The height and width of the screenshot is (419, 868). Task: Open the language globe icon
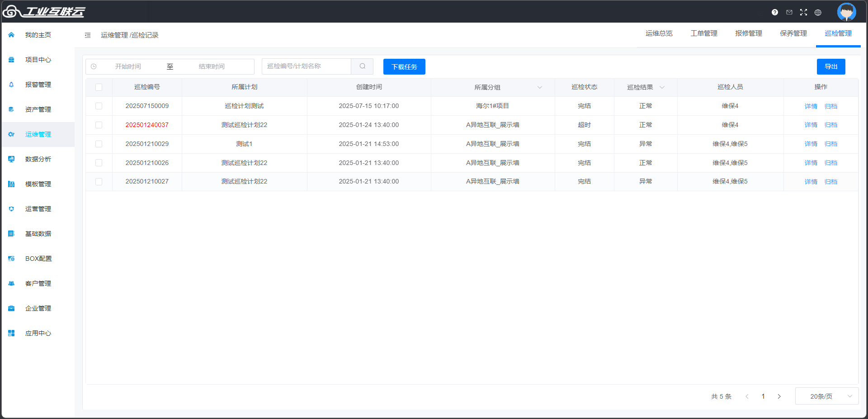tap(818, 12)
